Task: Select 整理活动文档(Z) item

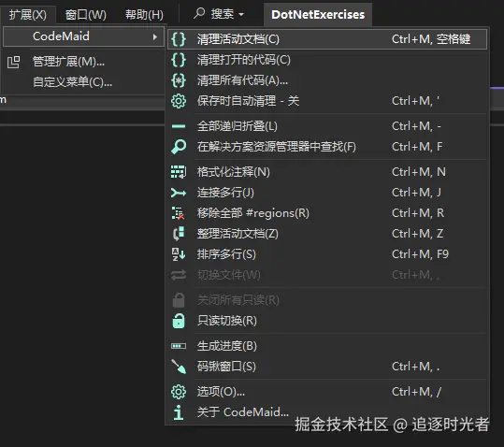Action: click(x=328, y=234)
